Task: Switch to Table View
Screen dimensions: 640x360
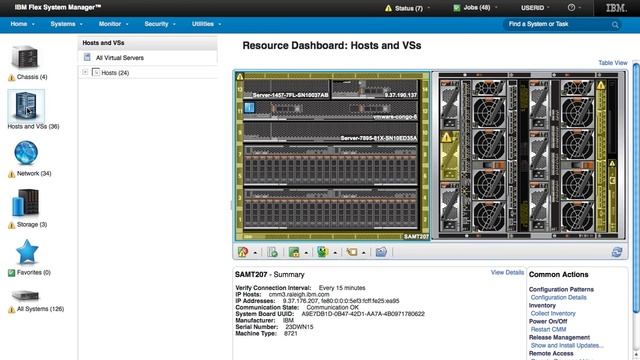Action: tap(613, 63)
